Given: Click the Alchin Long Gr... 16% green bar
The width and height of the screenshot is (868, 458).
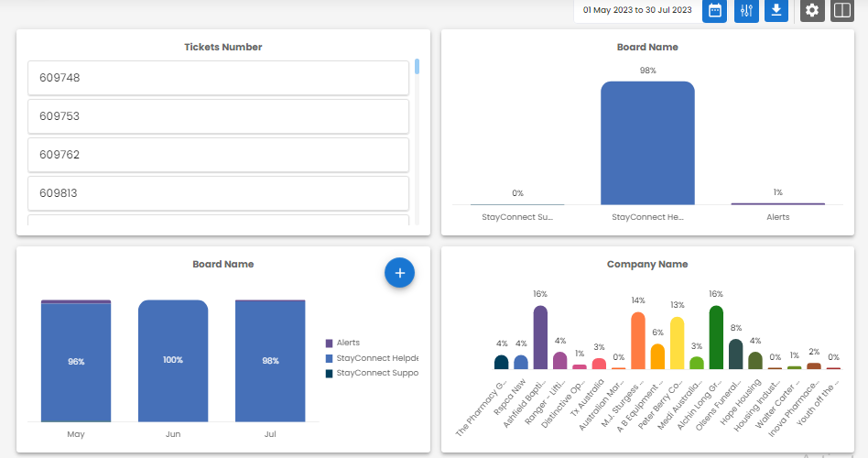Looking at the screenshot, I should (716, 337).
